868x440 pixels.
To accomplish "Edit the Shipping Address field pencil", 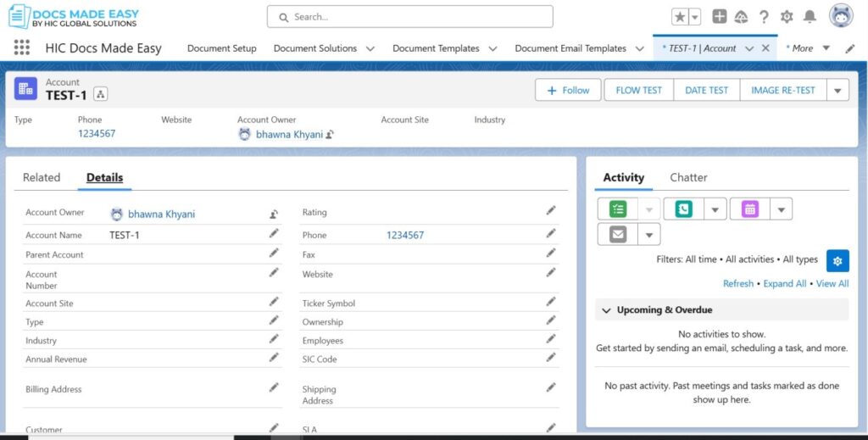I will click(551, 387).
